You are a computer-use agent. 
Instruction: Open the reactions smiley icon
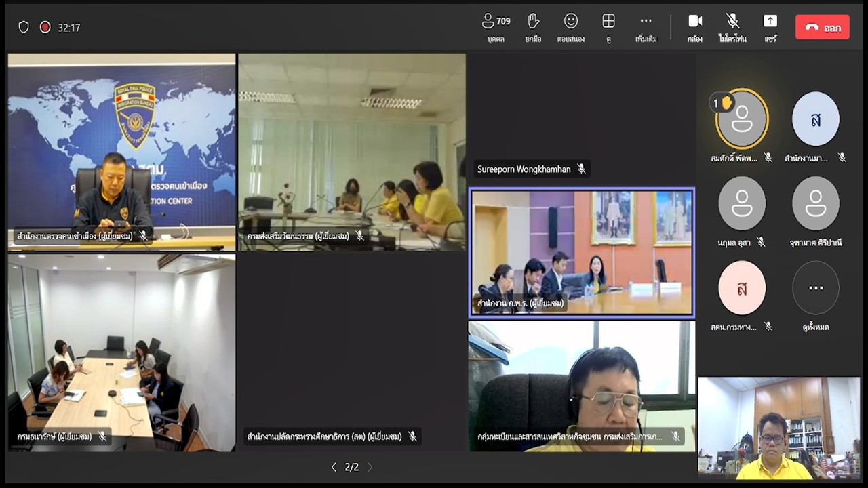tap(571, 28)
